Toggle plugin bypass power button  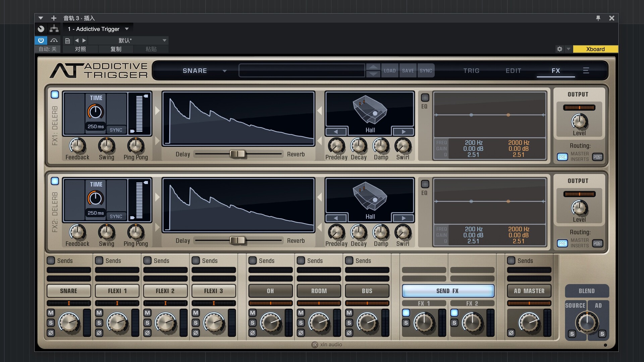pyautogui.click(x=41, y=40)
